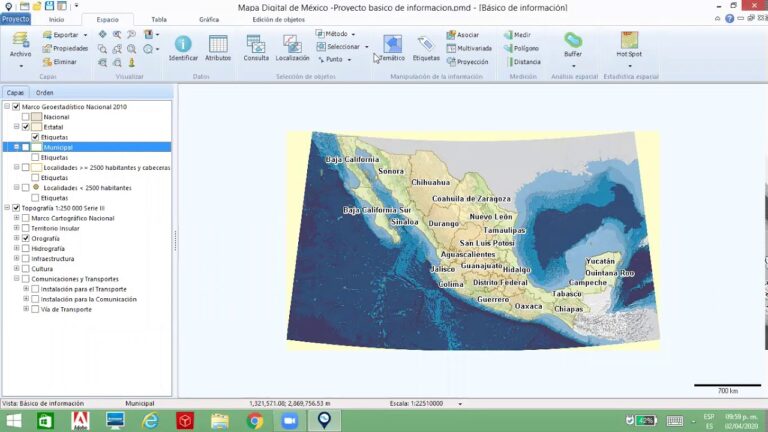Image resolution: width=768 pixels, height=432 pixels.
Task: Click the save disk icon in title bar
Action: 49,6
